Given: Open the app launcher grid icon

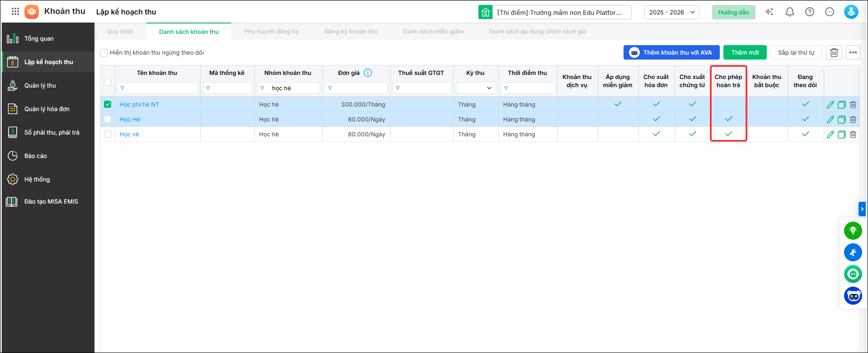Looking at the screenshot, I should (x=15, y=12).
